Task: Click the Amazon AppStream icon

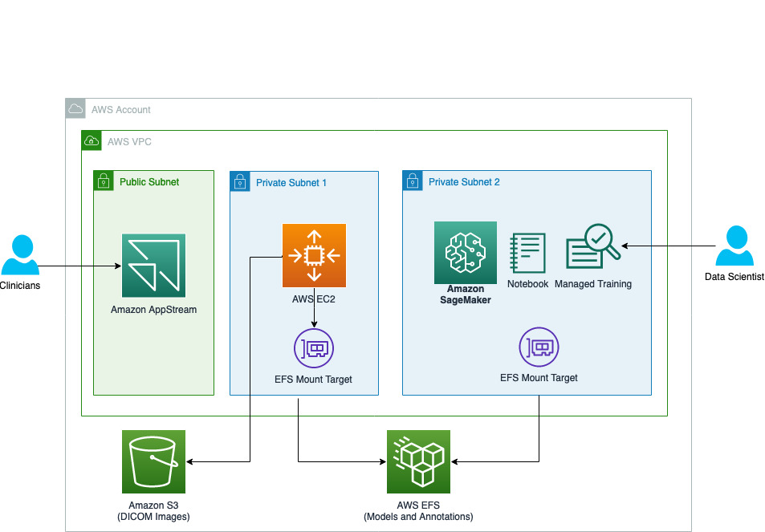Action: tap(153, 266)
